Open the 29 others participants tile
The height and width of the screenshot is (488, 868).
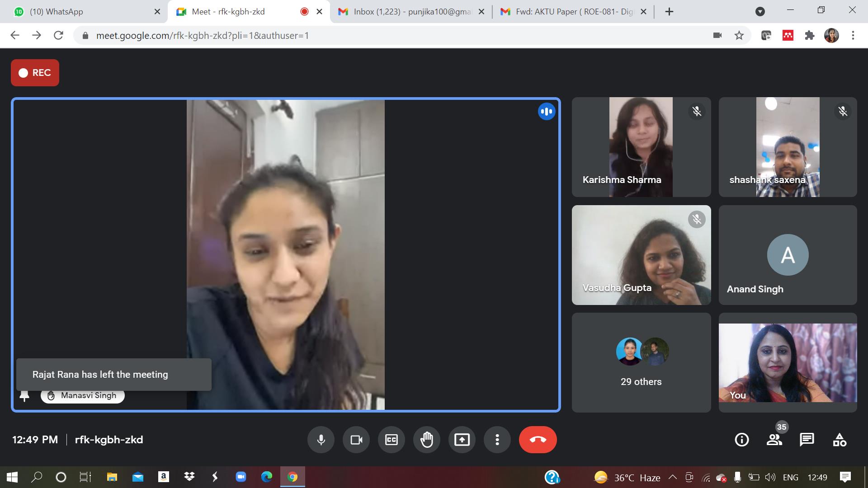(x=641, y=363)
